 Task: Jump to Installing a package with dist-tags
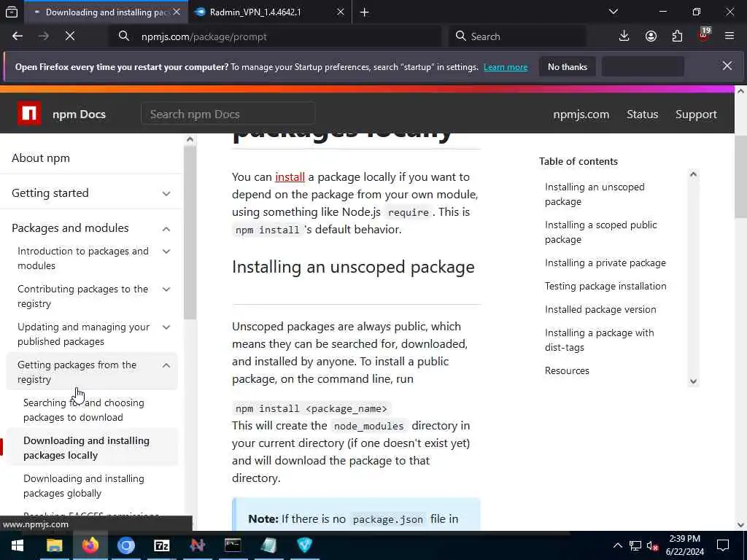[600, 340]
